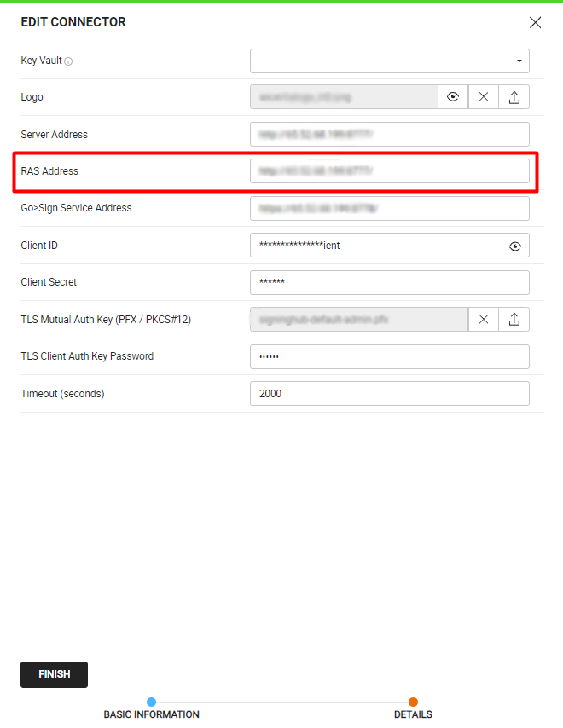Reveal the Client ID value

pos(515,246)
